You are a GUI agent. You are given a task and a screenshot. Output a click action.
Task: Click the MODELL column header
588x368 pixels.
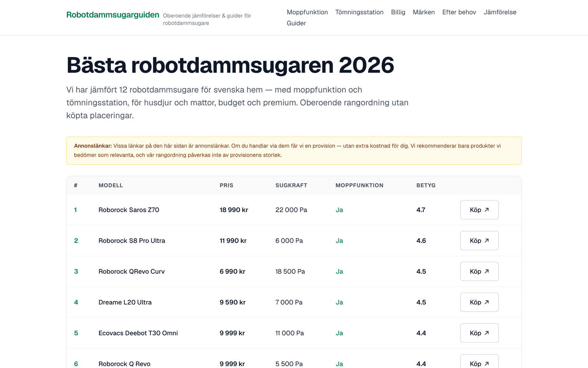tap(111, 185)
